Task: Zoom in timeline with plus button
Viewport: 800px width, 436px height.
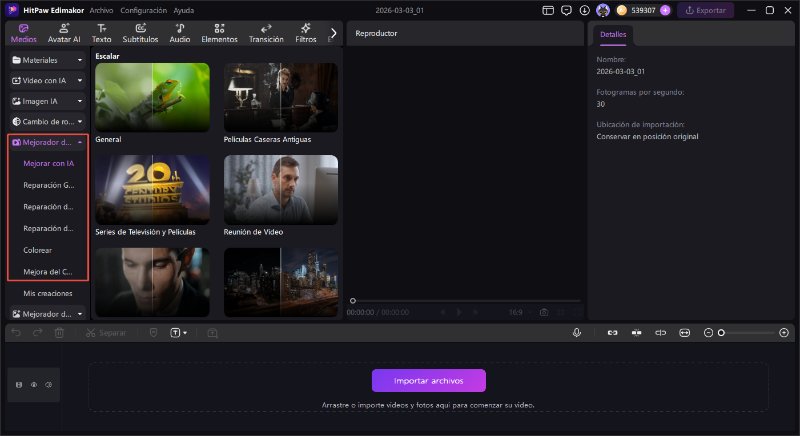Action: tap(784, 332)
